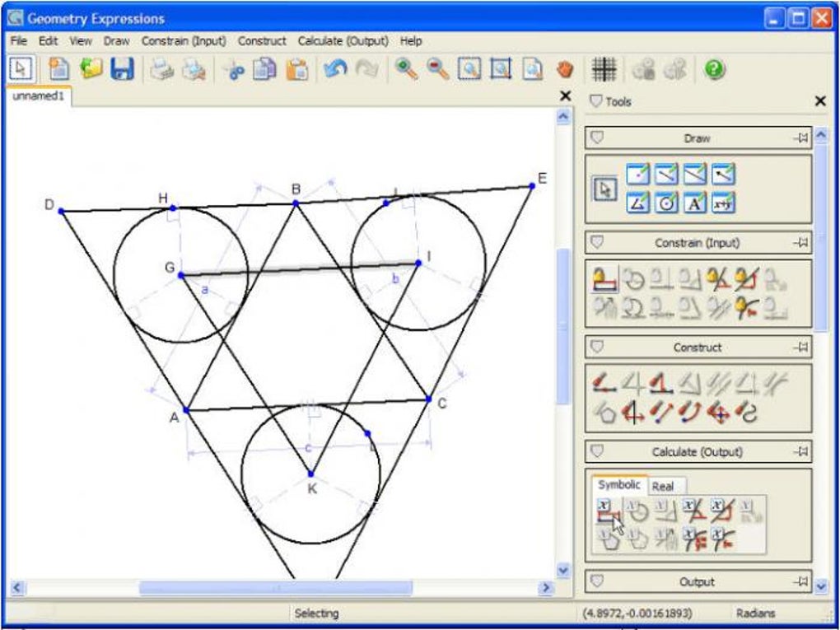This screenshot has width=840, height=630.
Task: Open the Help menu
Action: pos(411,40)
